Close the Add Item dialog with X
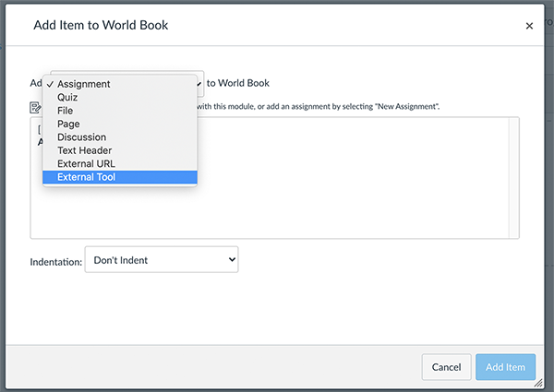The width and height of the screenshot is (554, 392). (x=529, y=26)
